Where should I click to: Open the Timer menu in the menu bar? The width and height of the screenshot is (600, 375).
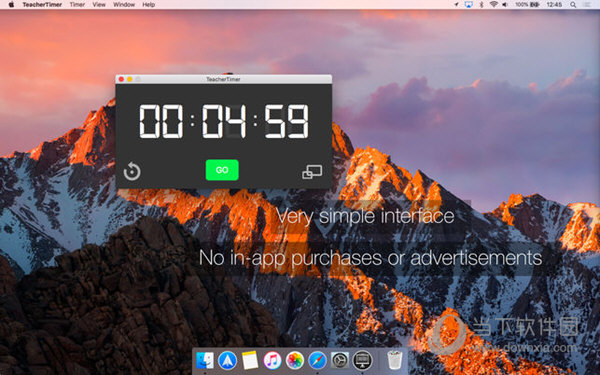tap(77, 5)
